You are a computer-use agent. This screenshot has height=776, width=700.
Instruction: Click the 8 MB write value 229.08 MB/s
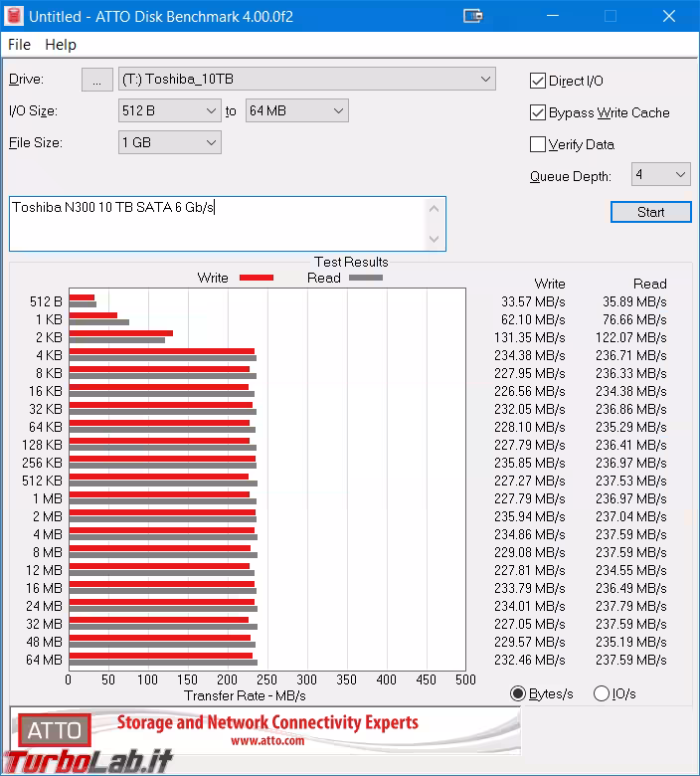[x=529, y=552]
